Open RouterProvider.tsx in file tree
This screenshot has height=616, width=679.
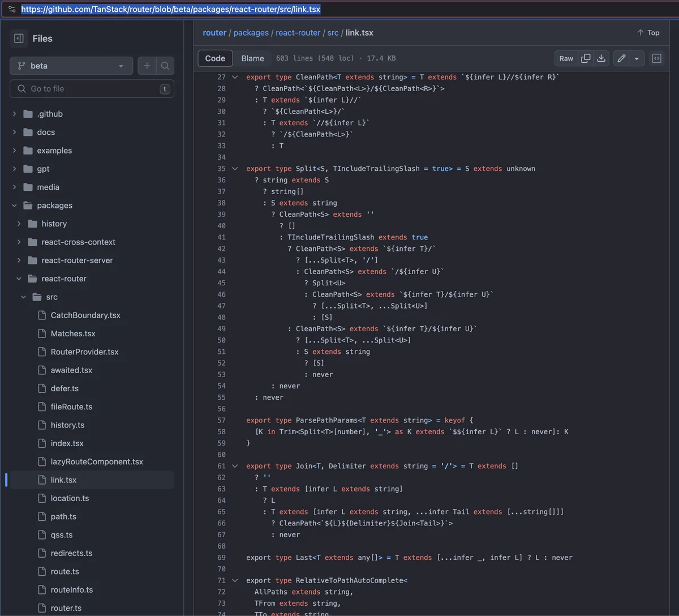(x=85, y=352)
